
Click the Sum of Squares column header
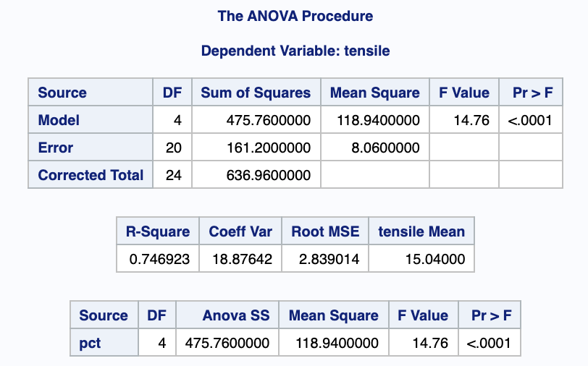[256, 93]
